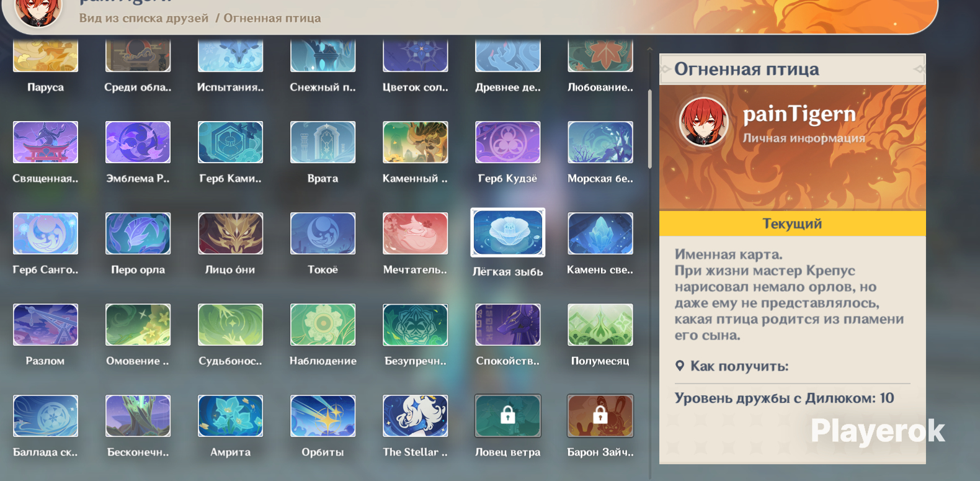Pick the Перо орла namecard

click(x=138, y=233)
